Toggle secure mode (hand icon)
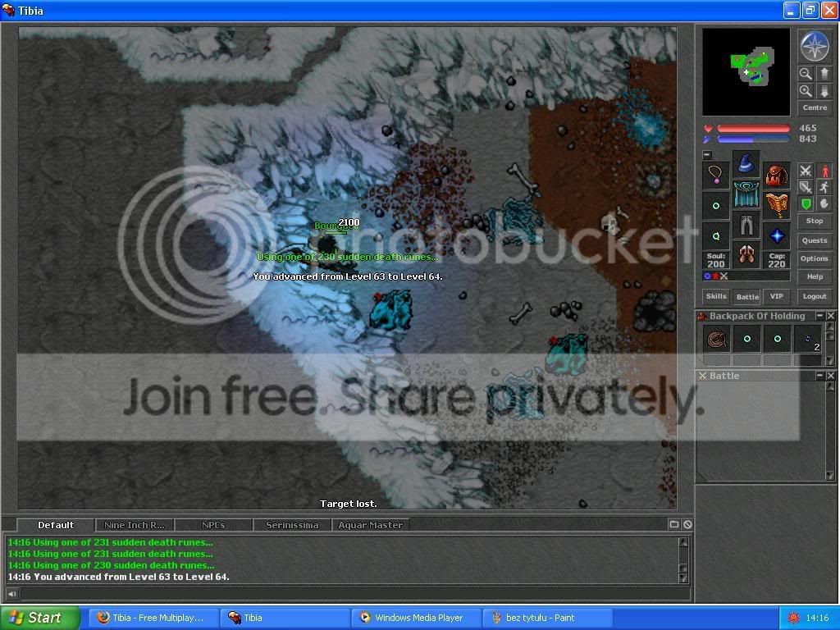Screen dimensions: 840x630 coord(824,203)
